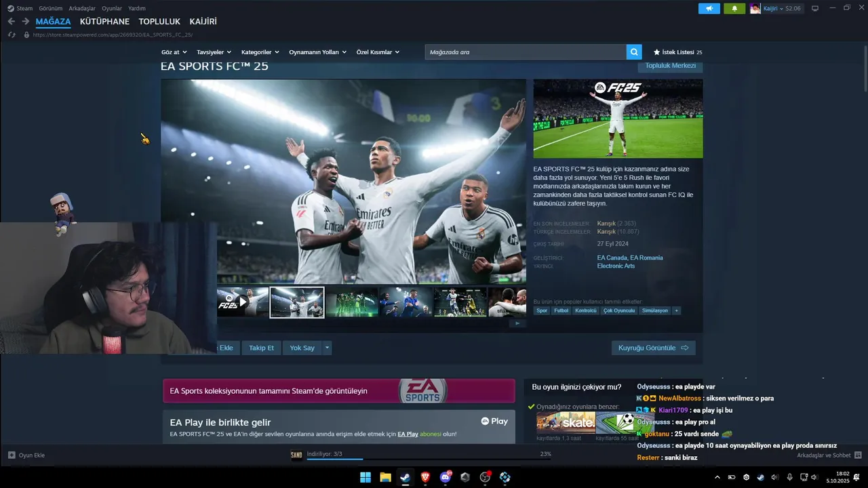The image size is (868, 488).
Task: Open the Görünüm menu
Action: point(51,8)
